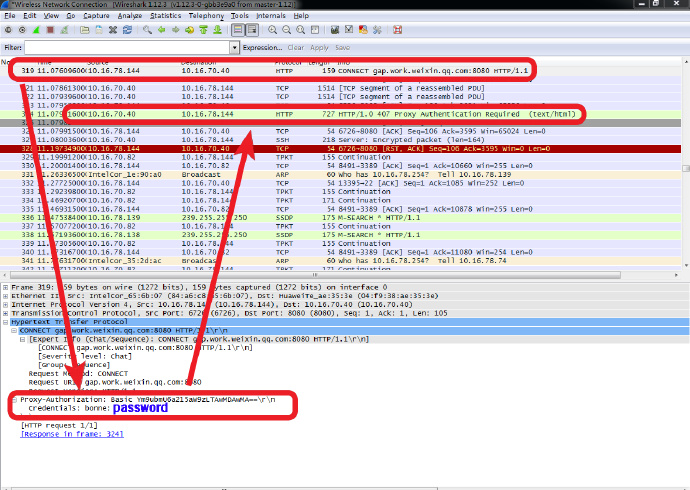Expand Transmission Control Protocol node

5,313
